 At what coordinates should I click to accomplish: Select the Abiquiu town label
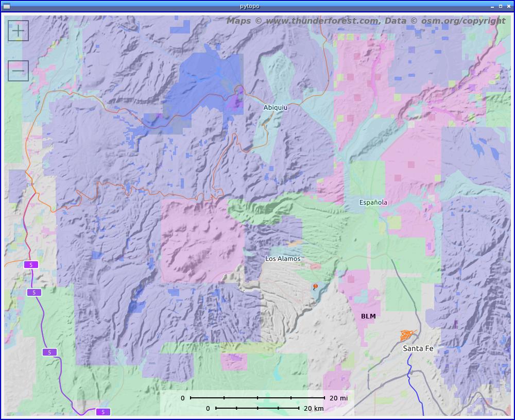[275, 108]
